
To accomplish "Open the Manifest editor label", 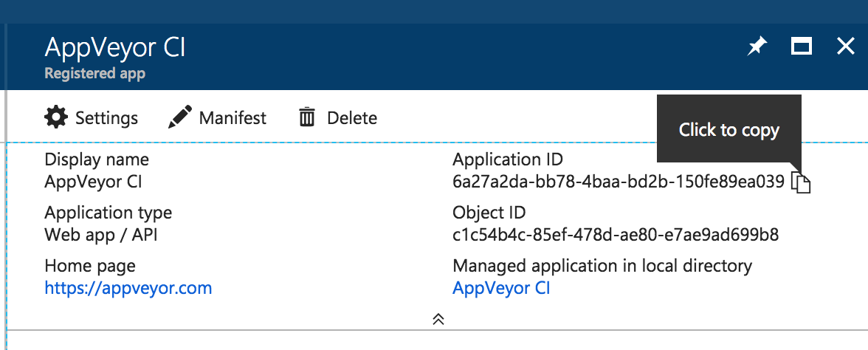I will coord(232,118).
